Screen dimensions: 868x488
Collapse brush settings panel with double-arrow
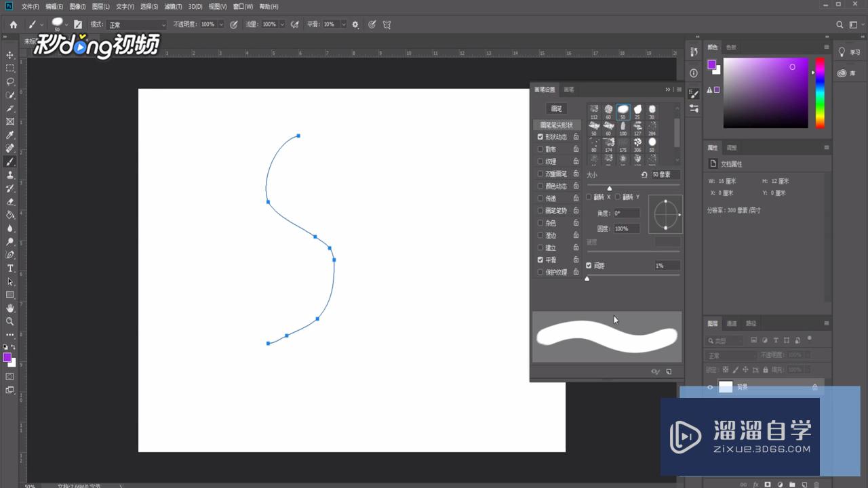(668, 89)
